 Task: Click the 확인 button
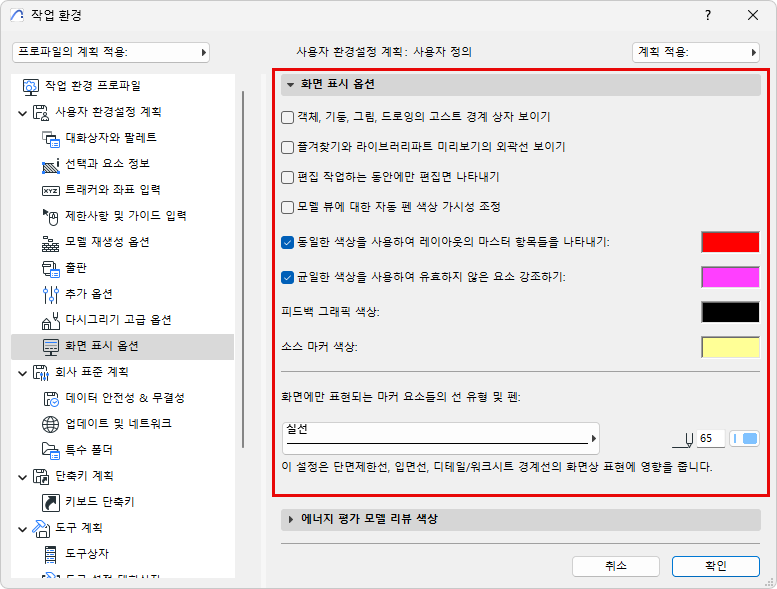[x=716, y=566]
